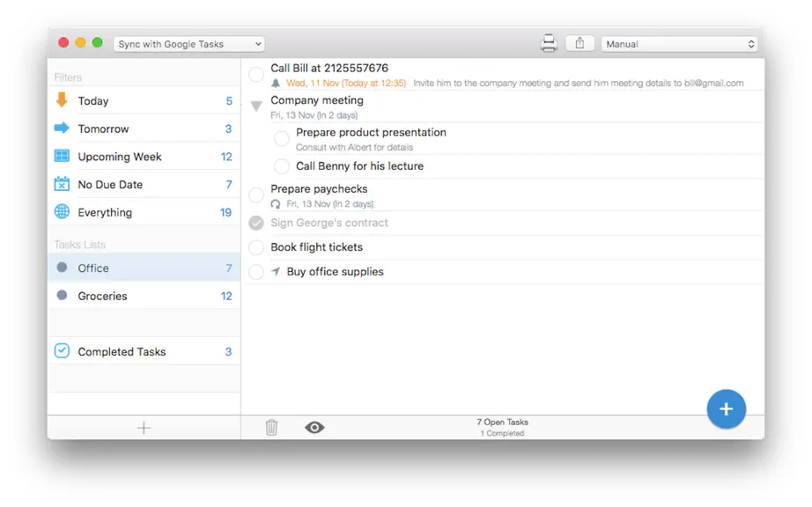Check off Call Benny for his lecture

point(281,166)
